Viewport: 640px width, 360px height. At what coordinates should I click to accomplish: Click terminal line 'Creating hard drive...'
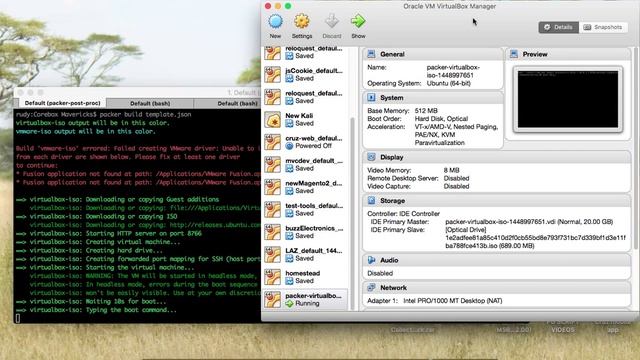click(x=89, y=251)
